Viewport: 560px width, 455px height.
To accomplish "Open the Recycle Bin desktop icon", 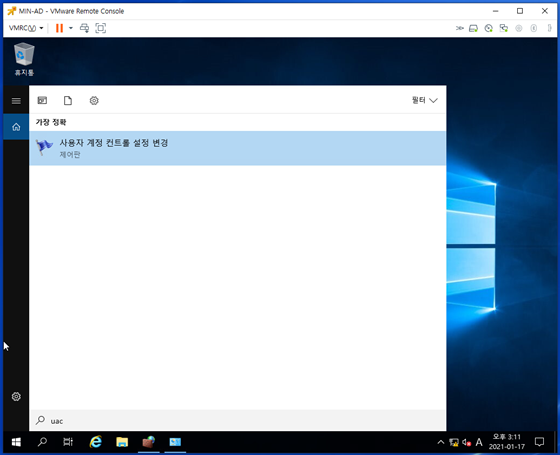I will [24, 59].
